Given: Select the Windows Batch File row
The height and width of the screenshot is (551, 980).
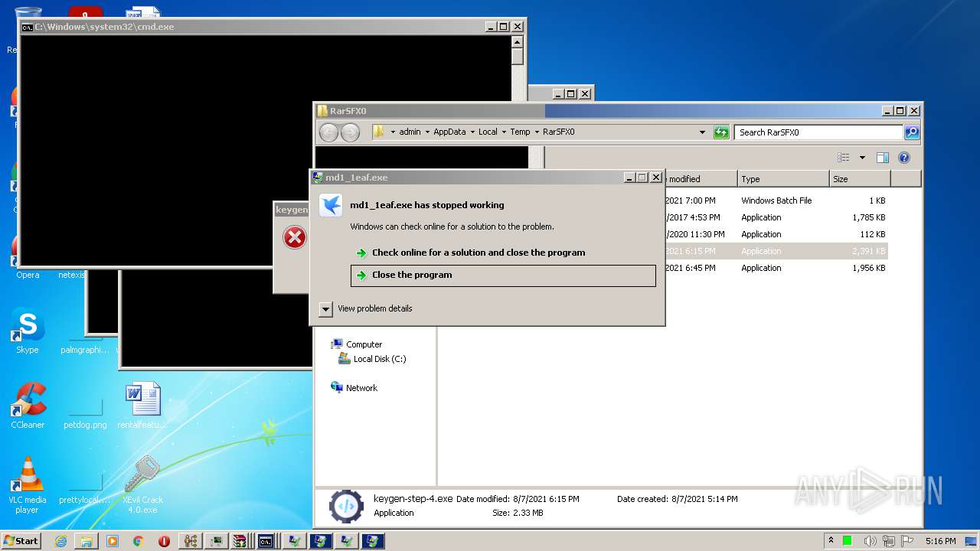Looking at the screenshot, I should (x=776, y=201).
